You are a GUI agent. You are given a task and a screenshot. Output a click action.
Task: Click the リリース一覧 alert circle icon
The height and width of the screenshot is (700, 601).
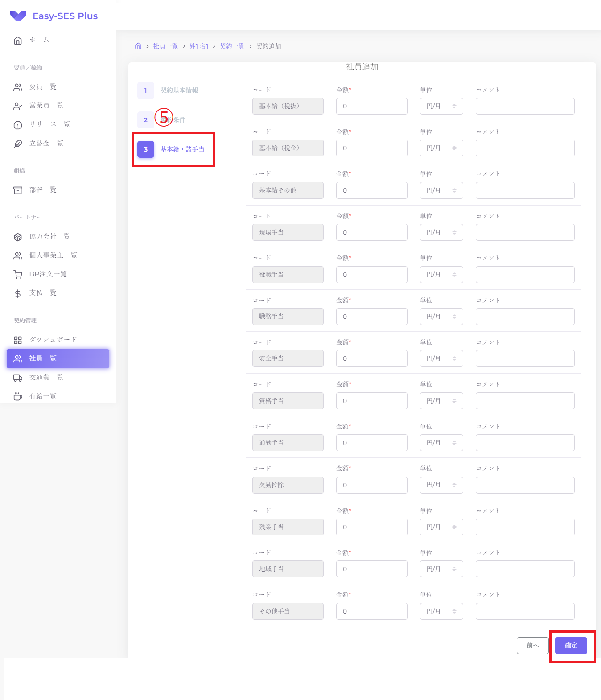(x=18, y=125)
